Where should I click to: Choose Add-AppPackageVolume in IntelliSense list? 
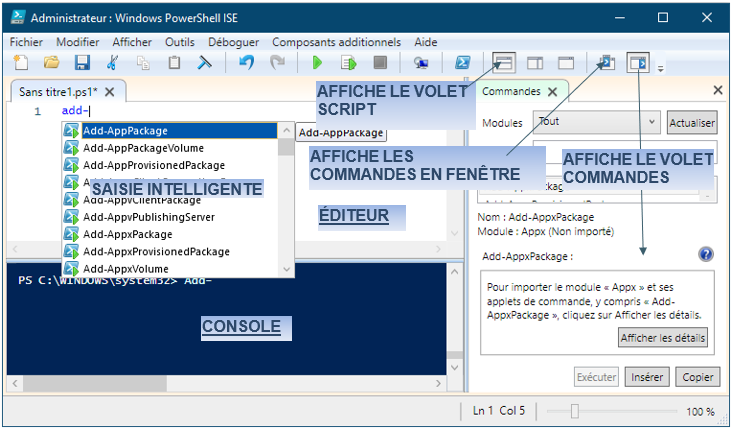pos(170,148)
